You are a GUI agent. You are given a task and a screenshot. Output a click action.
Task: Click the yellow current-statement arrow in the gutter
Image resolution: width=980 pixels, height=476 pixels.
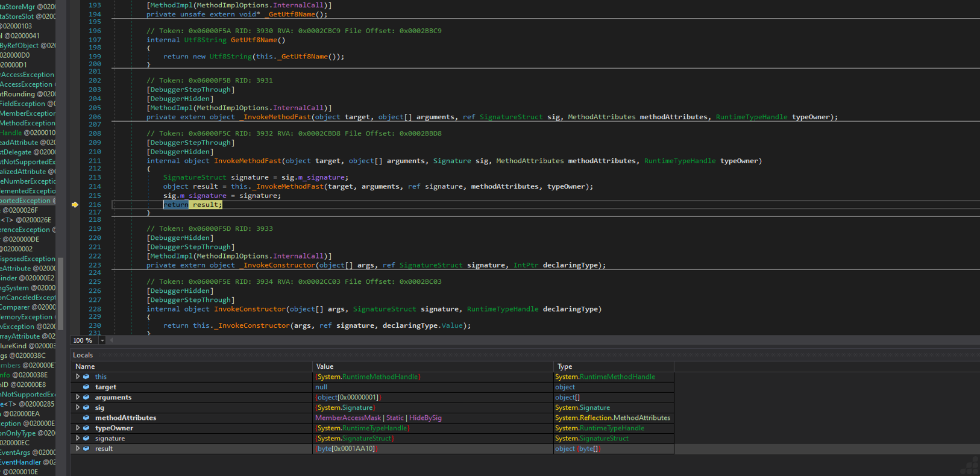pos(75,205)
